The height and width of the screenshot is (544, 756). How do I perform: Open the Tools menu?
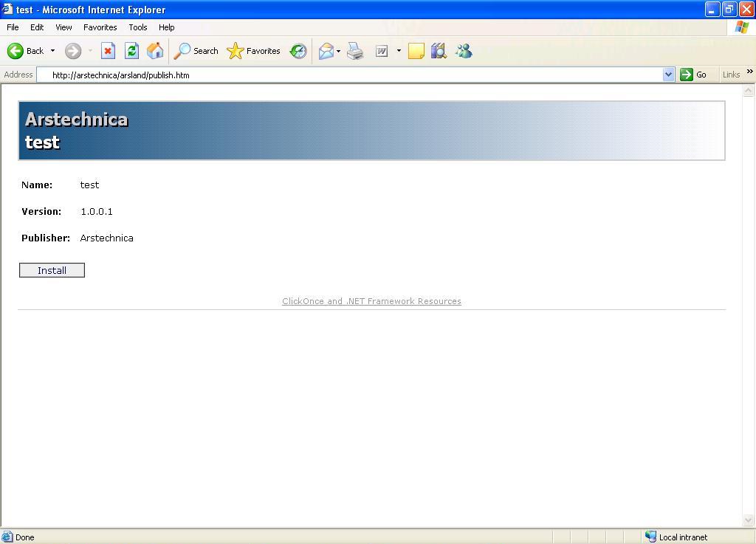pos(137,27)
